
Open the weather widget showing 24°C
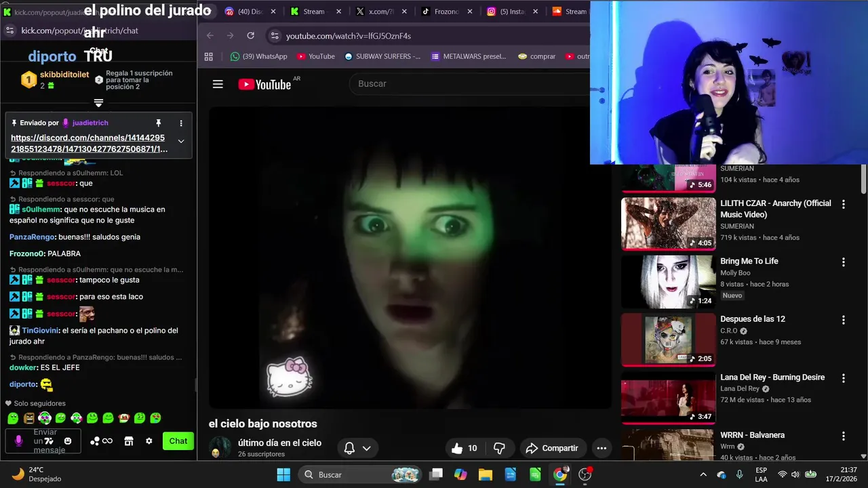37,474
